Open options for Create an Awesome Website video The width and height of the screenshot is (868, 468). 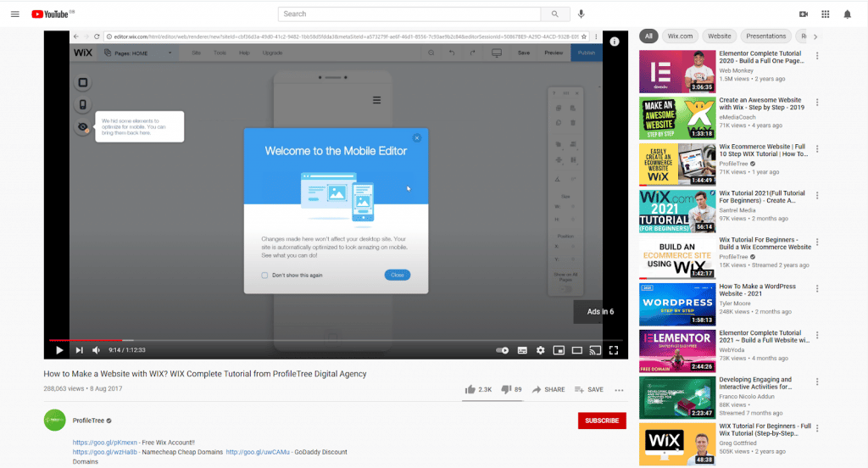tap(817, 103)
